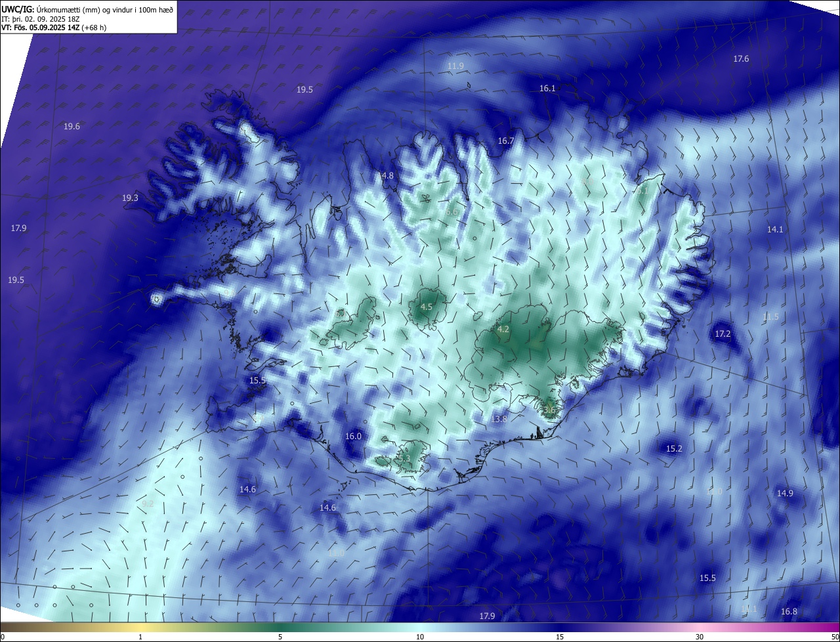The height and width of the screenshot is (642, 840).
Task: Click the 16.7 value label on the map
Action: [505, 141]
